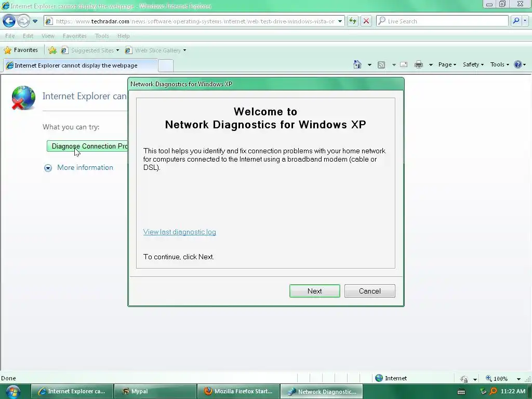Click the Read Mail icon
Image resolution: width=532 pixels, height=399 pixels.
[x=404, y=64]
